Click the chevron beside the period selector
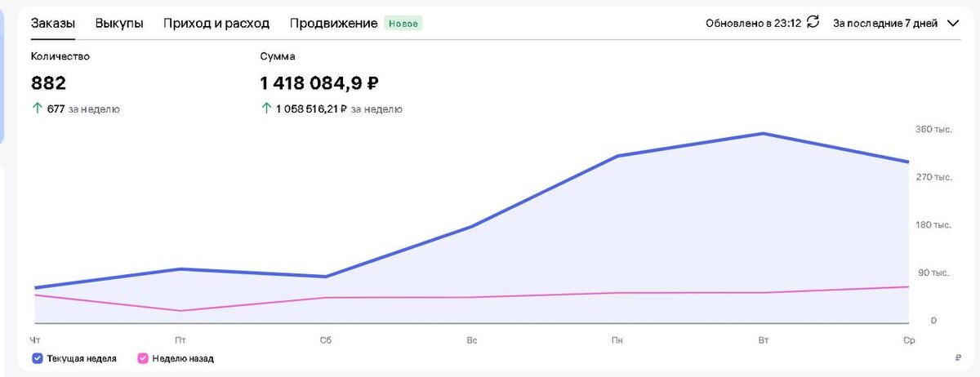 coord(952,23)
